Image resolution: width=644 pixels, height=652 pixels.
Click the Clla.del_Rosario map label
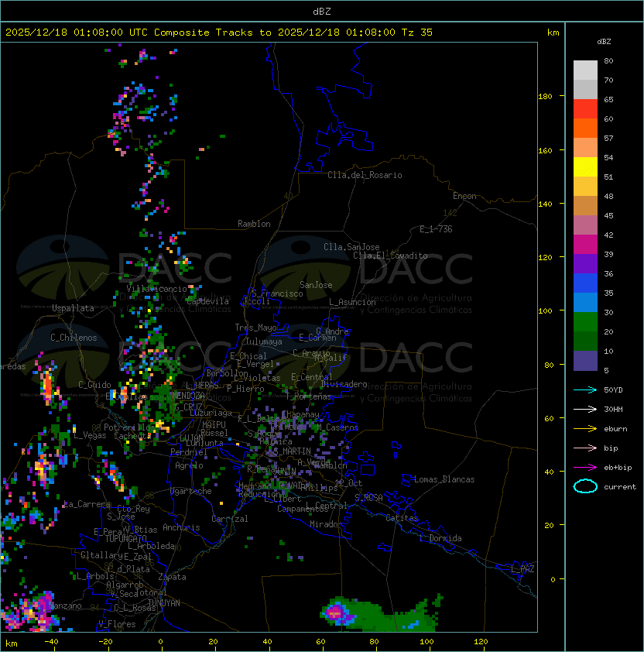pos(365,175)
